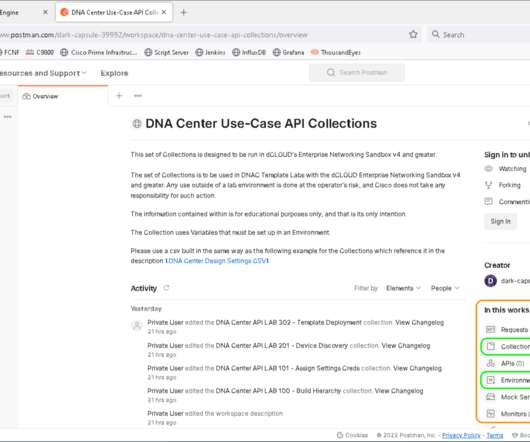View Changelog for LAB 302 Template Deployment
This screenshot has height=442, width=530.
tap(419, 323)
